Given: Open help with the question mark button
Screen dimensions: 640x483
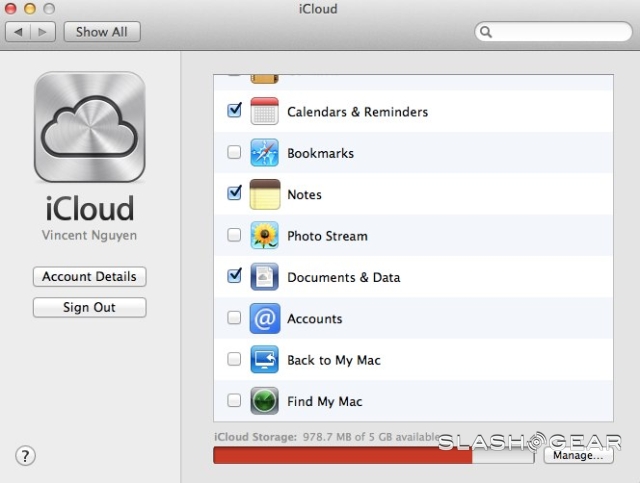Looking at the screenshot, I should 26,456.
